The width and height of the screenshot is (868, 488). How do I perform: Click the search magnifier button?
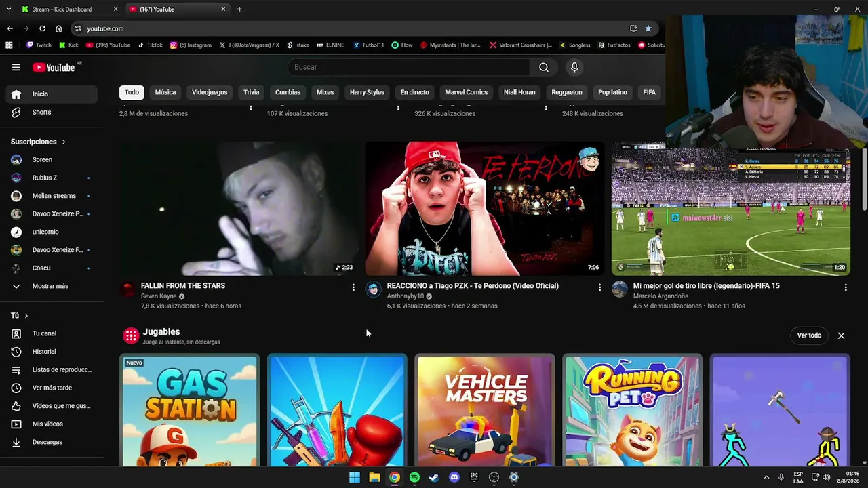544,67
